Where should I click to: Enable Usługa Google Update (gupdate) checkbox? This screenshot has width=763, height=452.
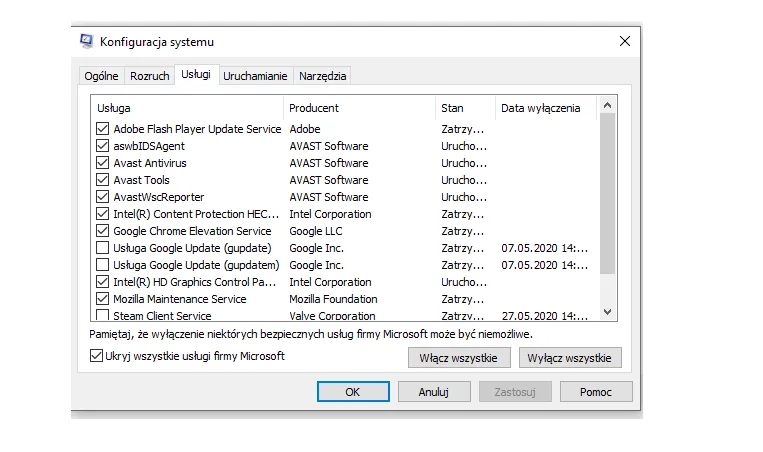102,248
